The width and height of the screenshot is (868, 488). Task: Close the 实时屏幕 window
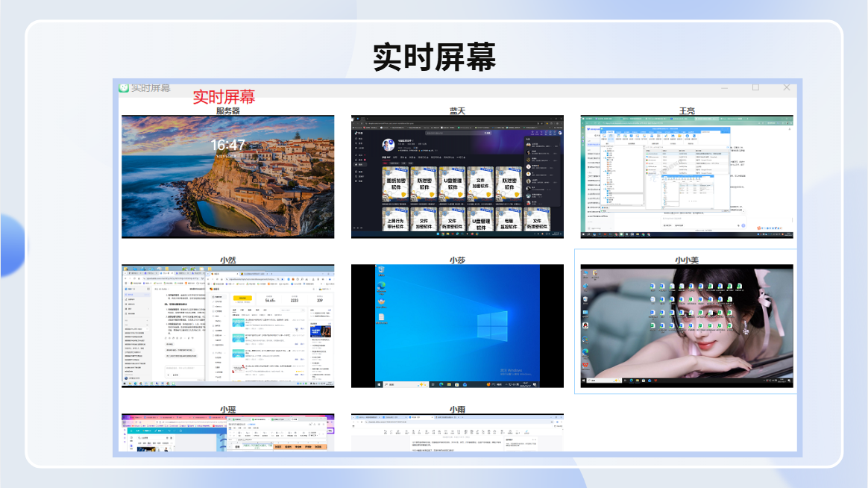(x=787, y=87)
